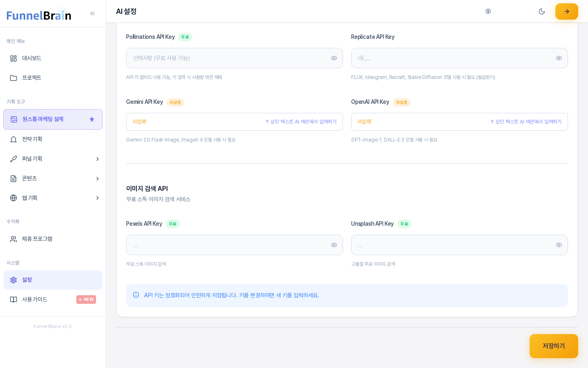Screen dimensions: 588x368
Task: Show the Pollinations API Key value
Action: tap(334, 58)
